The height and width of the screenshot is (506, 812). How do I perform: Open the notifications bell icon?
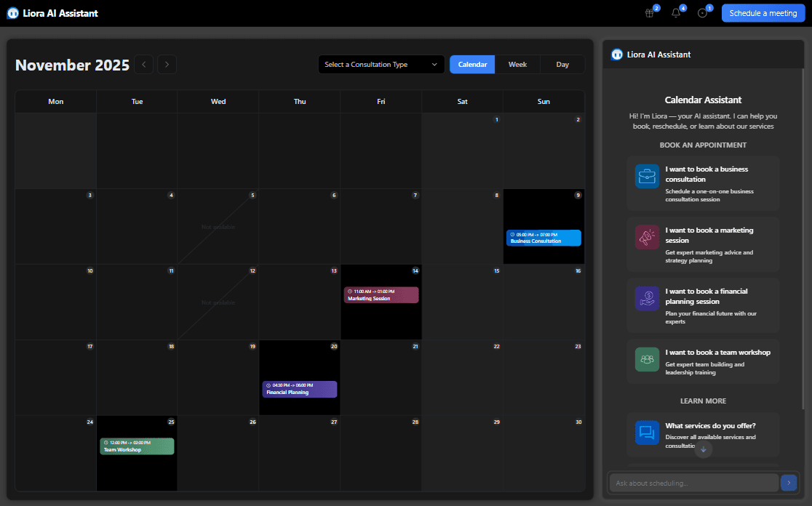pyautogui.click(x=676, y=13)
